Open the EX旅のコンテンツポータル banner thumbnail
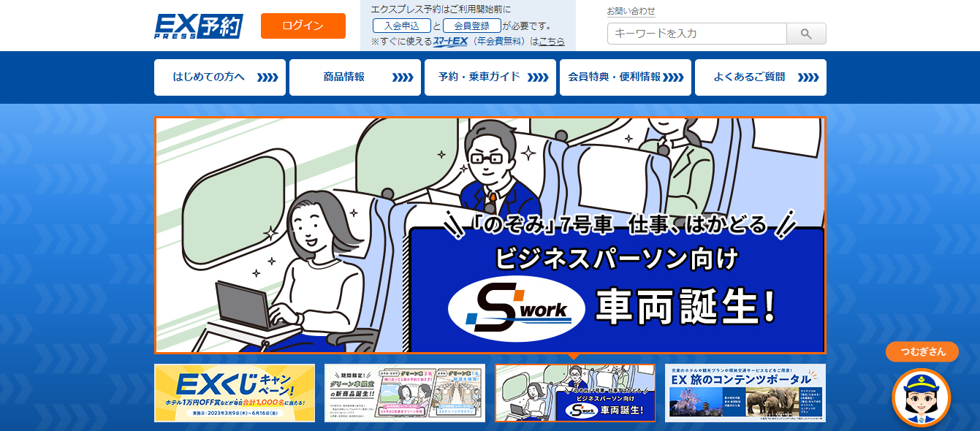 tap(744, 394)
